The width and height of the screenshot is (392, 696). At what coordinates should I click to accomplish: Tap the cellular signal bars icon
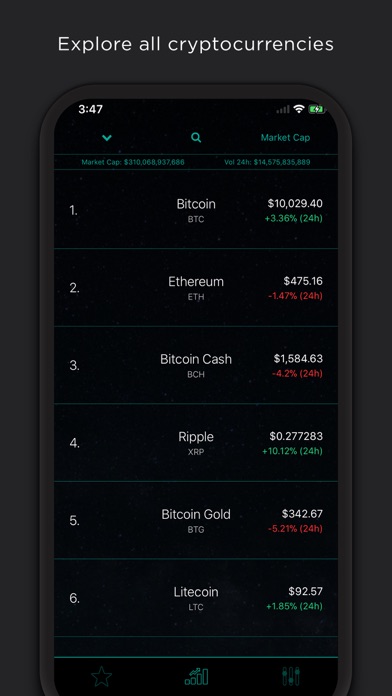[x=282, y=109]
